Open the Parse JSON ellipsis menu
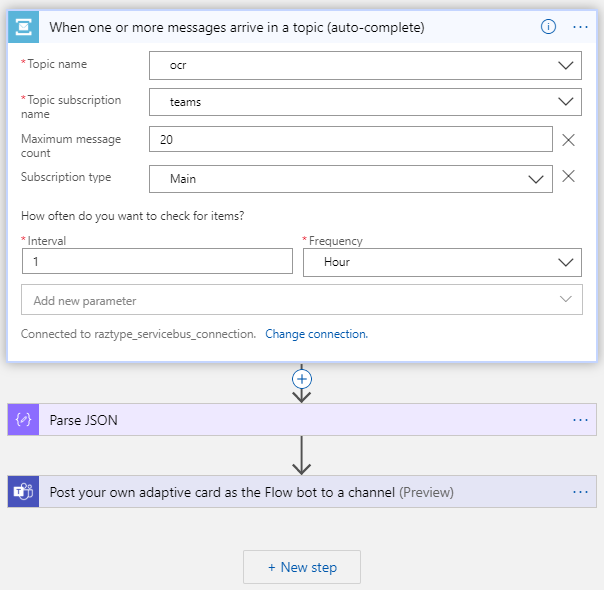604x590 pixels. (580, 420)
